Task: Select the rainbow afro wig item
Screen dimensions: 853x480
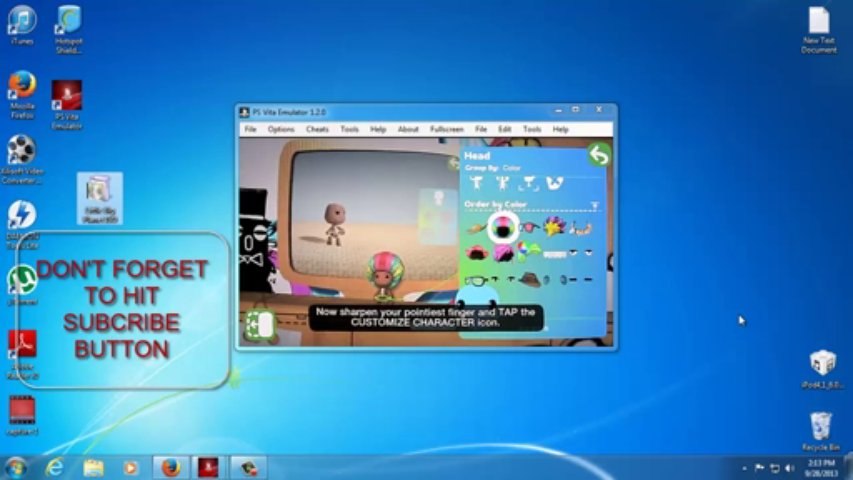Action: (x=503, y=227)
